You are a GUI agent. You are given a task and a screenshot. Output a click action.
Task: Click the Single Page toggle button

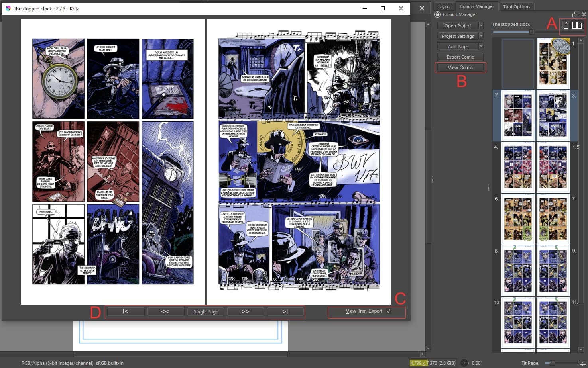pyautogui.click(x=206, y=312)
